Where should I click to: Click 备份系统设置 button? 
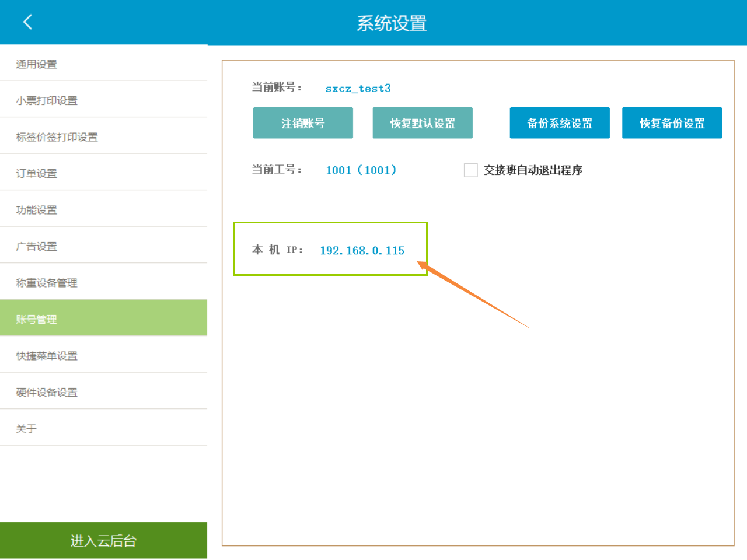pyautogui.click(x=560, y=123)
